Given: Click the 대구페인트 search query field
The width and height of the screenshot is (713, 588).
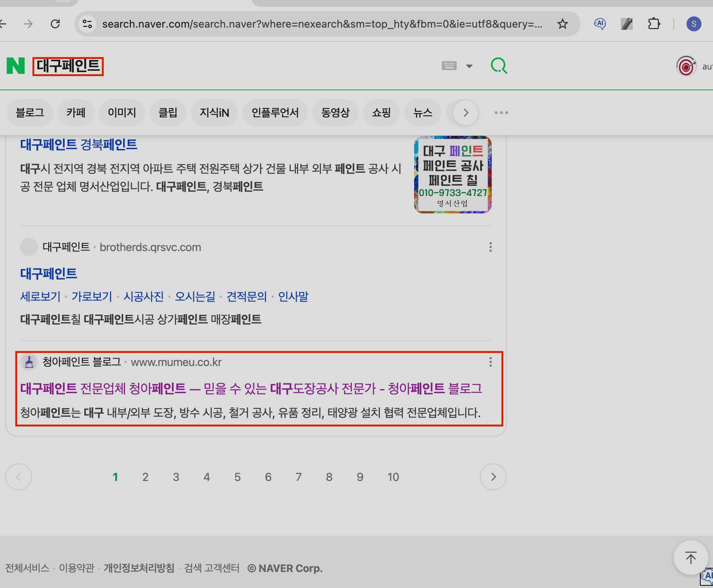Looking at the screenshot, I should 68,66.
